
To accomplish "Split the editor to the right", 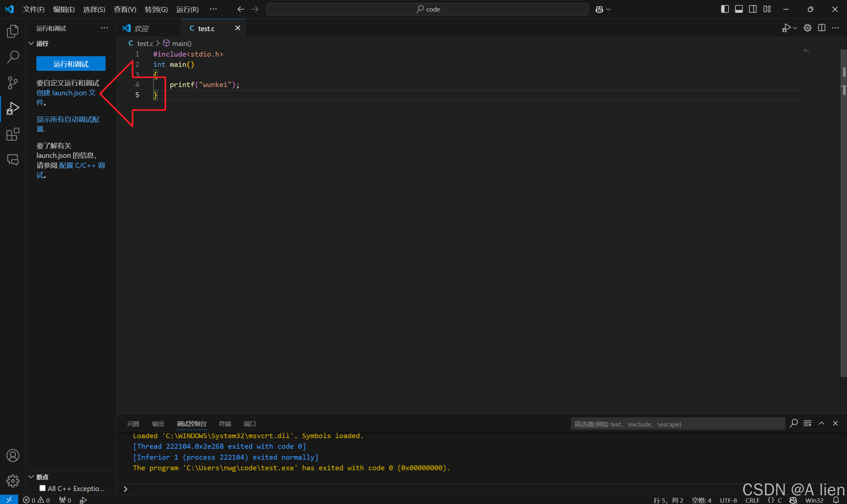I will pyautogui.click(x=822, y=28).
